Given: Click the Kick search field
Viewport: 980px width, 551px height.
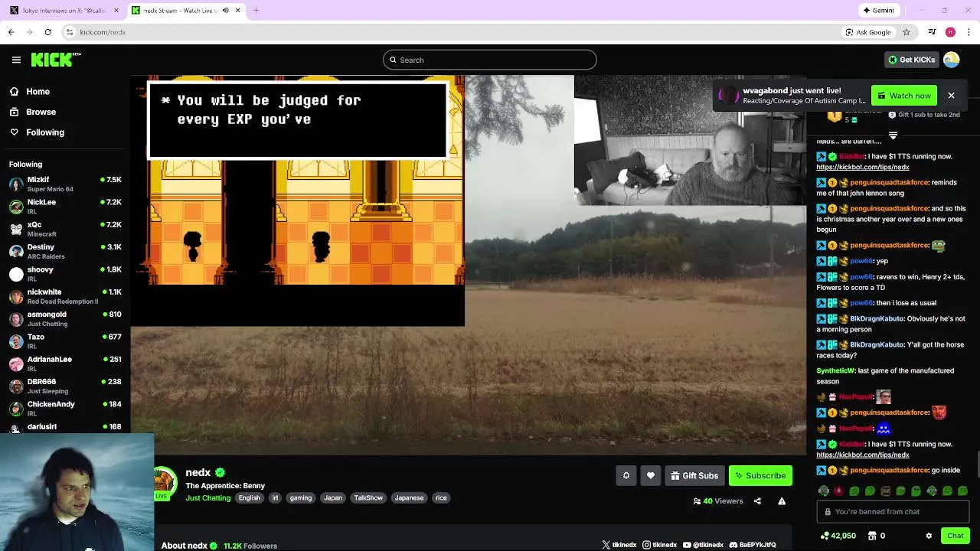Looking at the screenshot, I should pyautogui.click(x=490, y=60).
